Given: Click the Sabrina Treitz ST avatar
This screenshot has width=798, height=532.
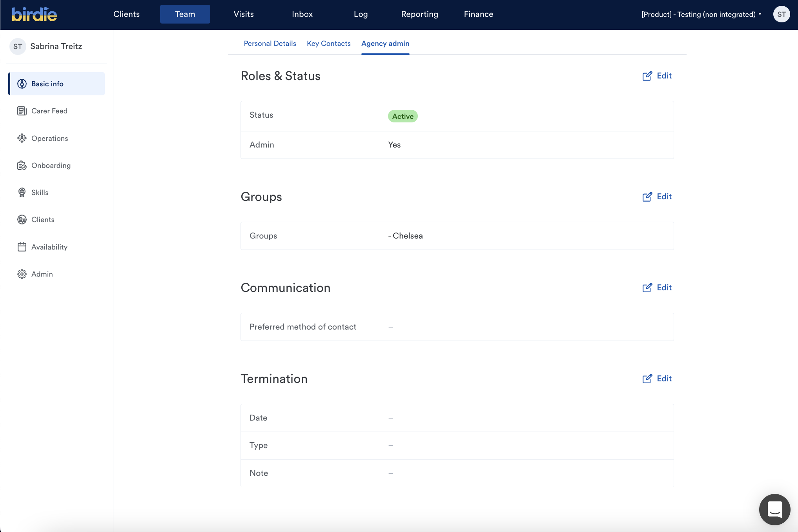Looking at the screenshot, I should pos(18,46).
